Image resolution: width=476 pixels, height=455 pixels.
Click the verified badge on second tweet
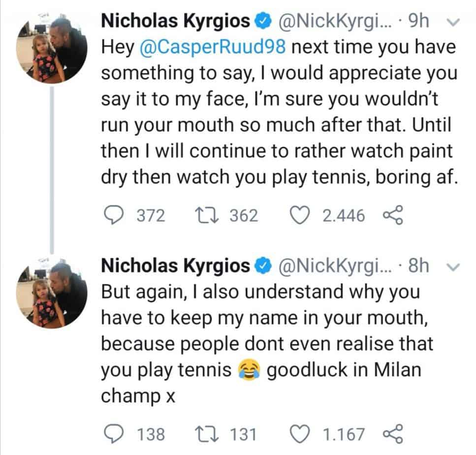[263, 267]
